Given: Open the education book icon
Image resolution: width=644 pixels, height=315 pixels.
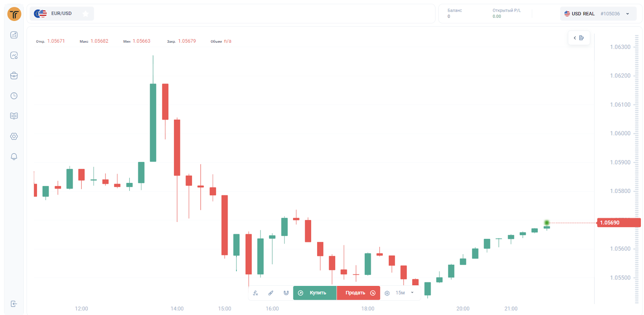Looking at the screenshot, I should pyautogui.click(x=14, y=116).
